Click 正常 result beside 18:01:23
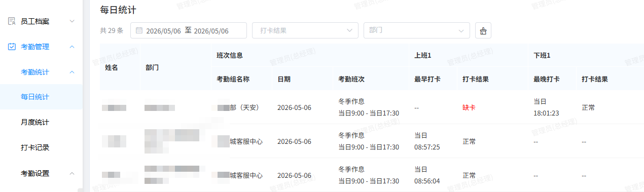 click(x=588, y=107)
